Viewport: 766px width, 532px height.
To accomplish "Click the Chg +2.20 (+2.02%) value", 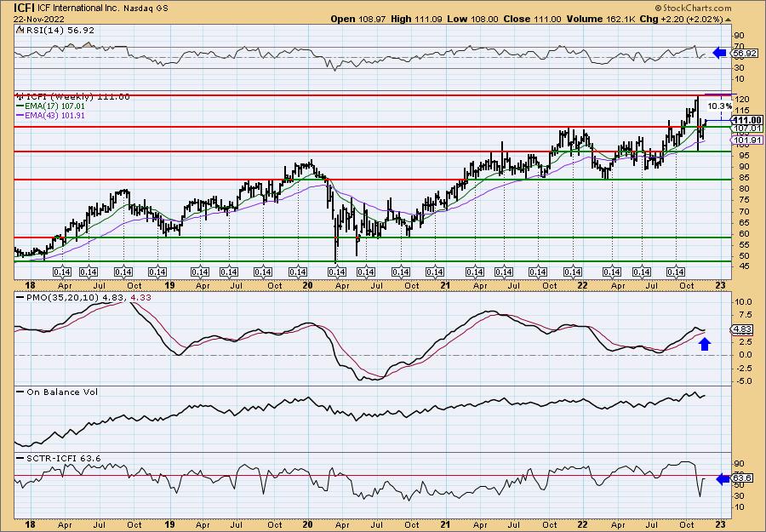I will tap(691, 19).
